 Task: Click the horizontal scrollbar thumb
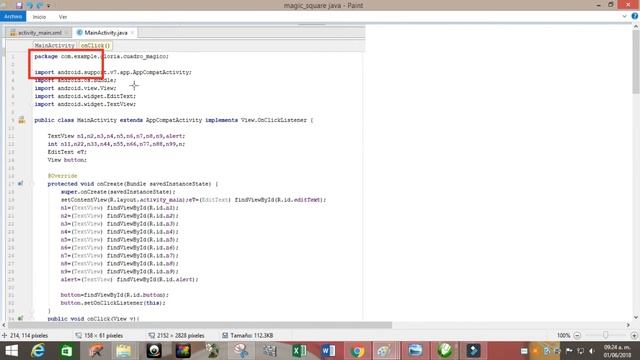(200, 325)
